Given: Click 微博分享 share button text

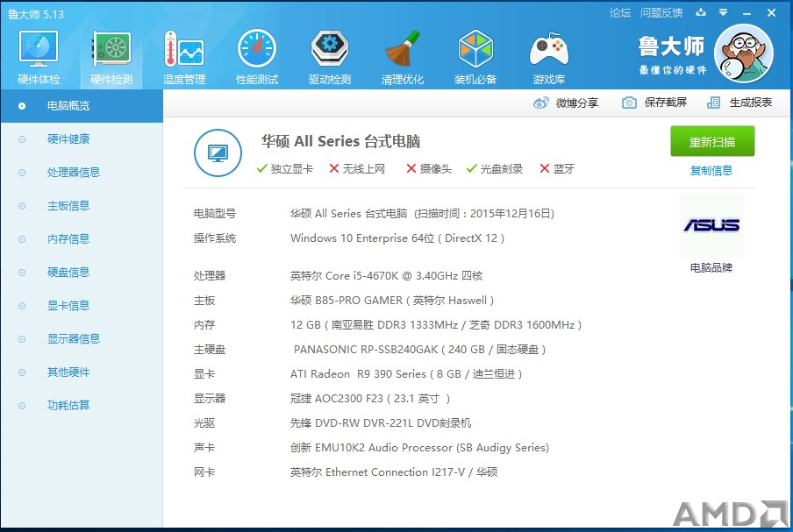Looking at the screenshot, I should click(x=577, y=103).
